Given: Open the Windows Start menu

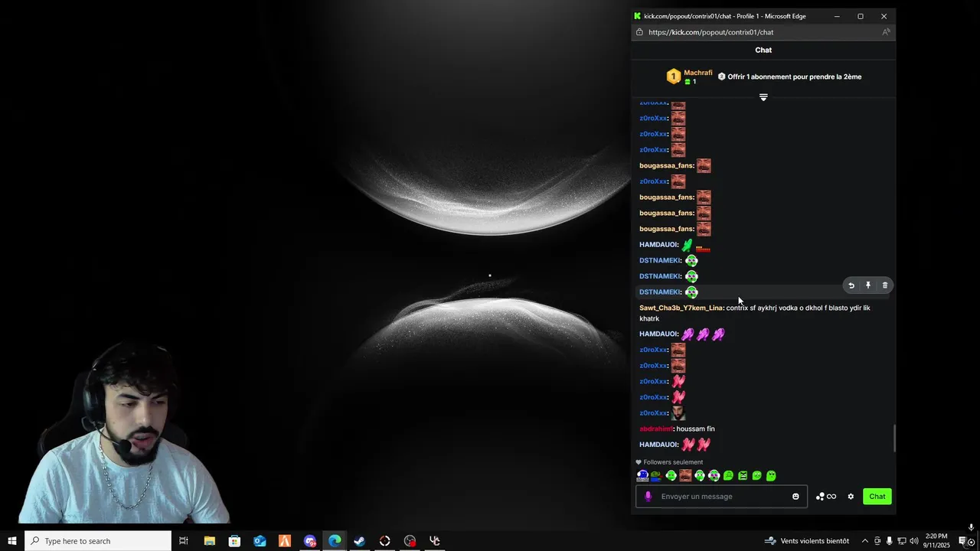Looking at the screenshot, I should pyautogui.click(x=11, y=541).
